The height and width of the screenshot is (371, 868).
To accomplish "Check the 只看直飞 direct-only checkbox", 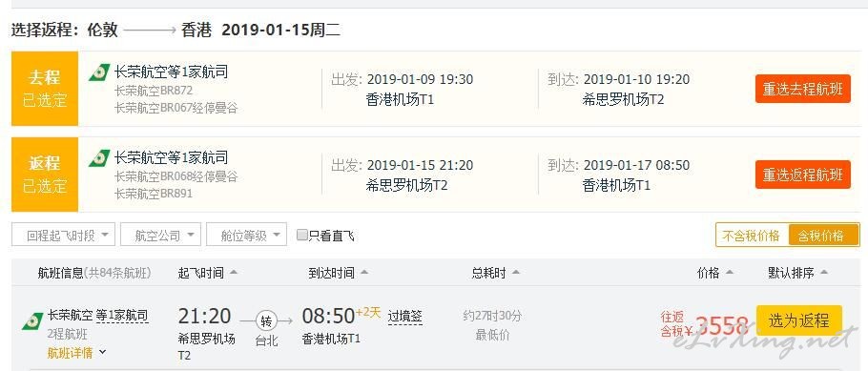I will pyautogui.click(x=302, y=235).
